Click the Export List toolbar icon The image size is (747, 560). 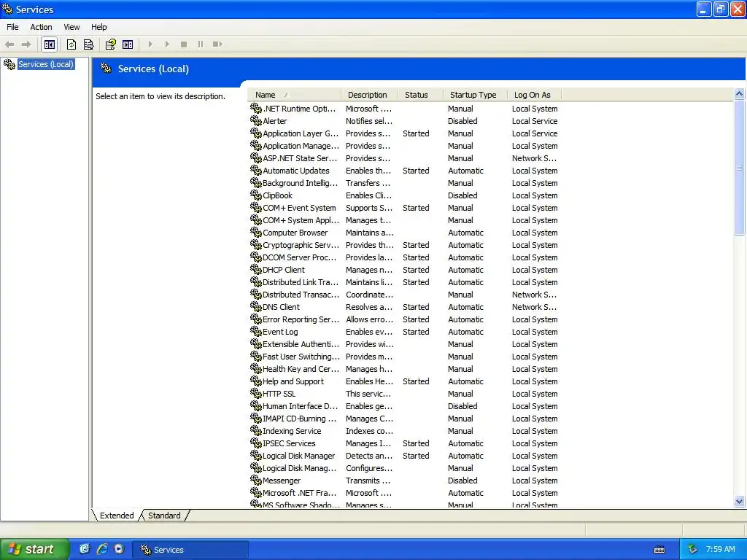coord(88,44)
